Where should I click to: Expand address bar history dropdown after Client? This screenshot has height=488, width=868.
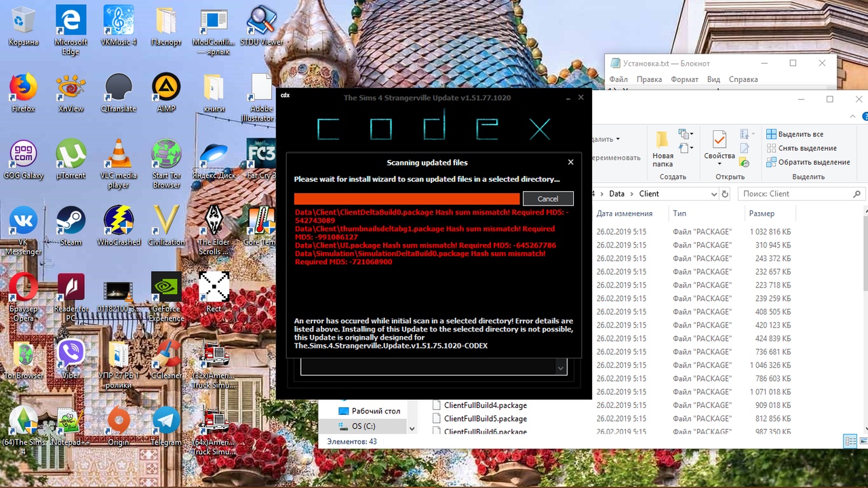coord(713,194)
